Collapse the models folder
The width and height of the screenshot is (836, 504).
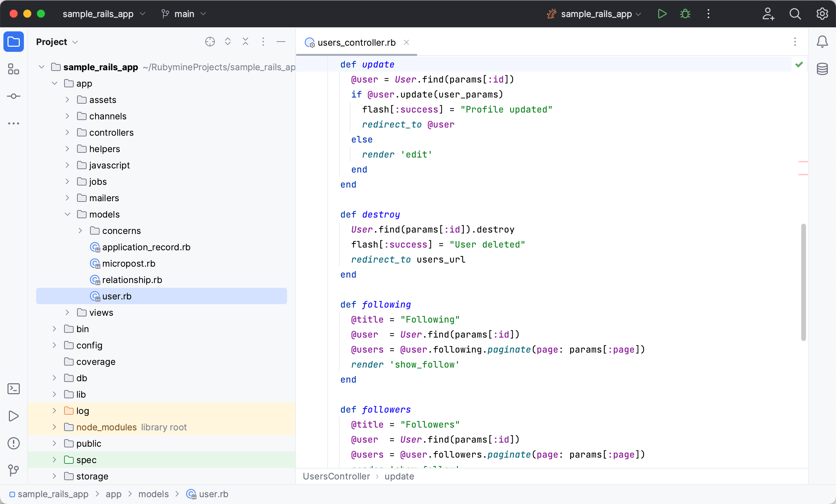[68, 214]
